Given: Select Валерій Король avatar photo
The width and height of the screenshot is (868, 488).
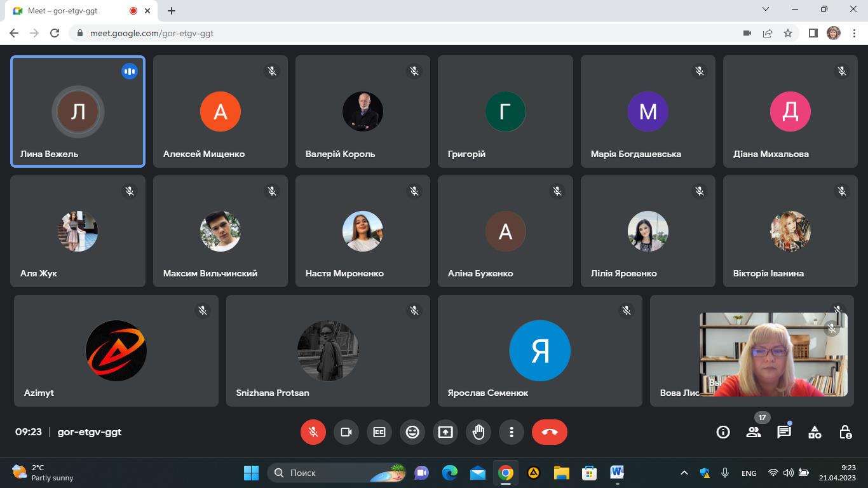Looking at the screenshot, I should coord(363,112).
